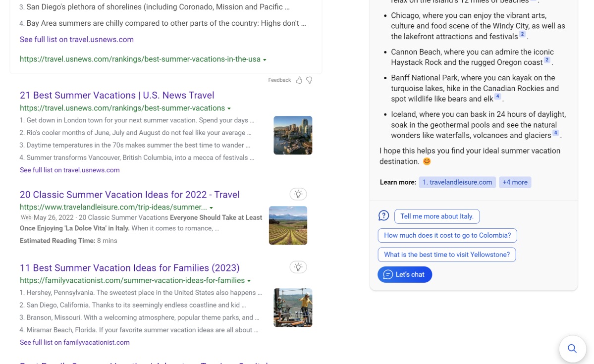Image resolution: width=594 pixels, height=364 pixels.
Task: Expand dropdown arrow next to best-summer-vacations-in-the-usa URL
Action: tap(265, 60)
